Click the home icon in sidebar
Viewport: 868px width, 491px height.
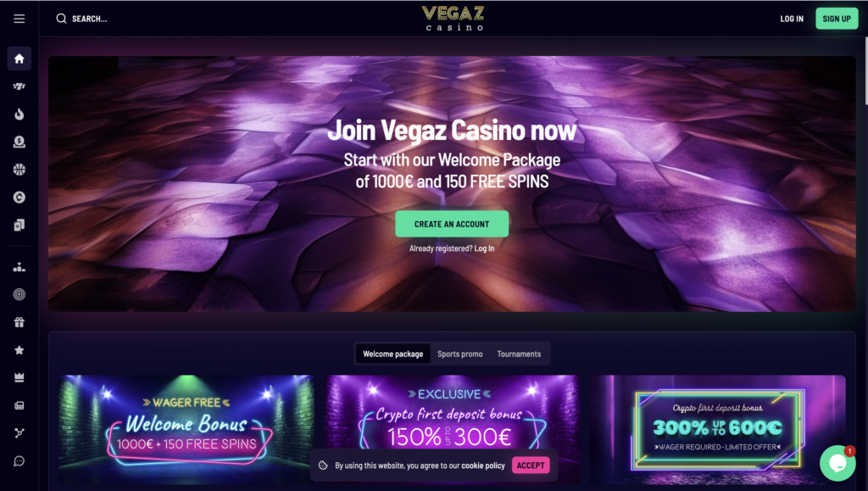click(x=19, y=59)
